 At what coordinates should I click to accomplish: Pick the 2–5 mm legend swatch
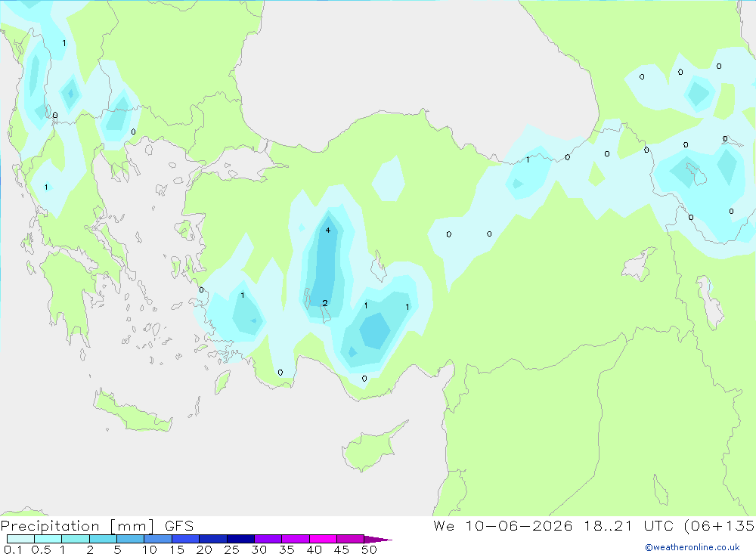(103, 539)
